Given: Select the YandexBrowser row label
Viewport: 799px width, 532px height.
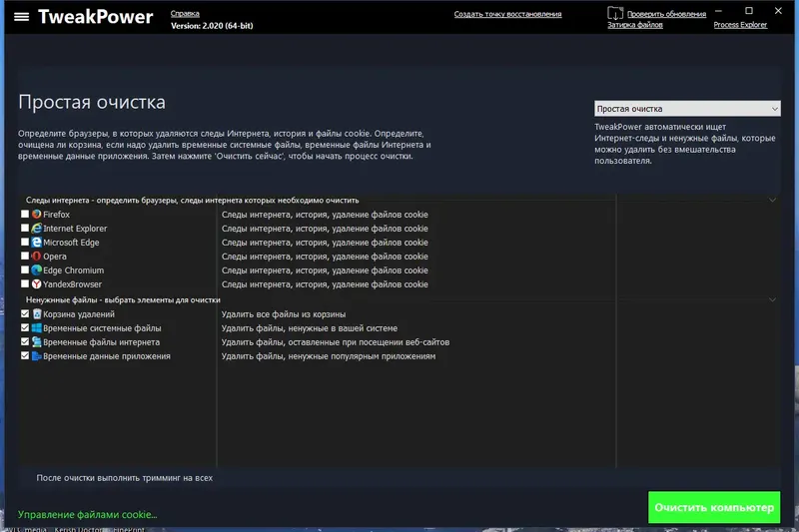Looking at the screenshot, I should (x=72, y=284).
